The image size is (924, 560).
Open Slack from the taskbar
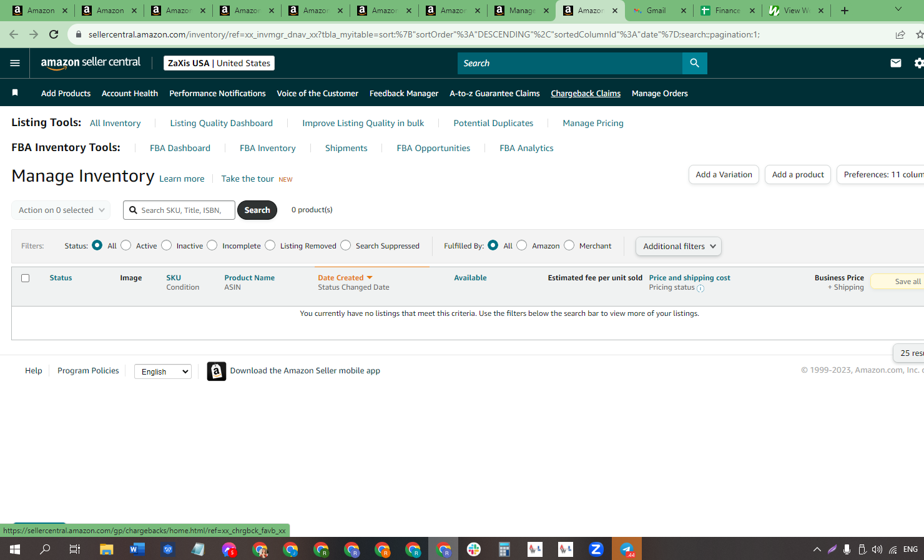pyautogui.click(x=474, y=549)
